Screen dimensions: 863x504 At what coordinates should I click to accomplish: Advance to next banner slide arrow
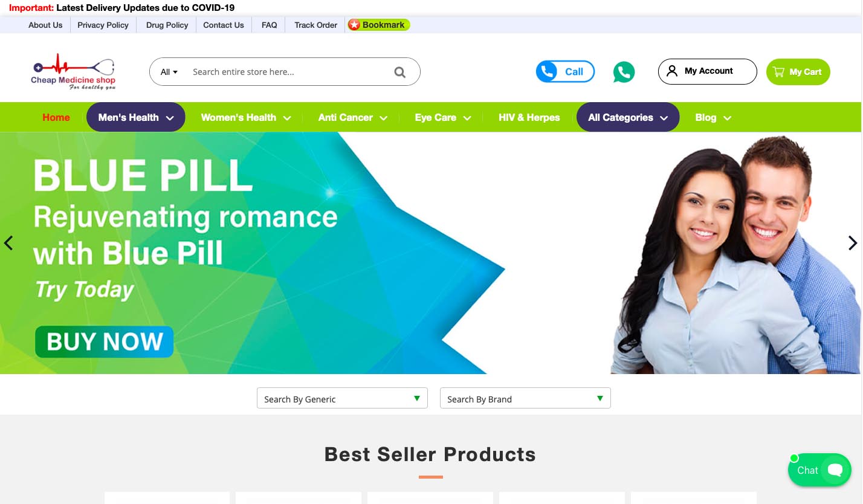853,243
